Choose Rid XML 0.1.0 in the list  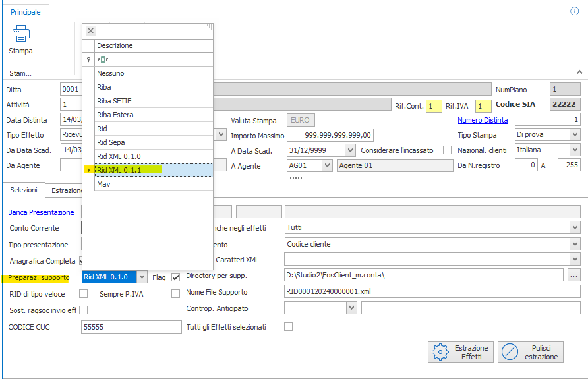[x=154, y=156]
